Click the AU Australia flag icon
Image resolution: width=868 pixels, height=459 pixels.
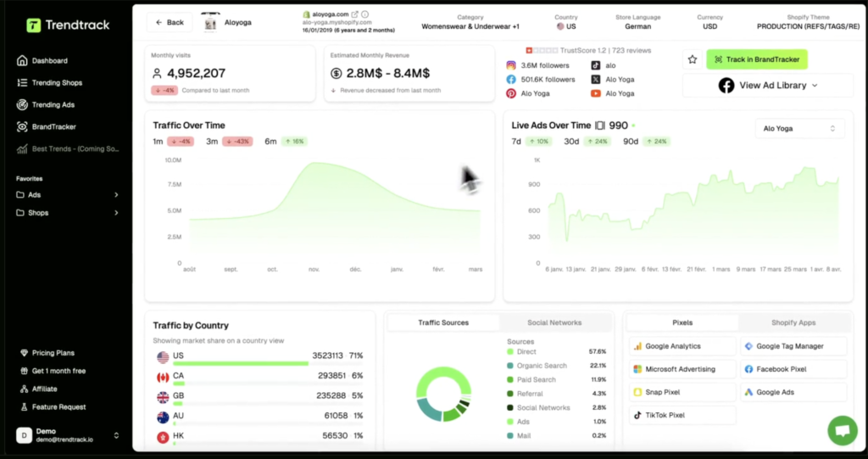163,417
